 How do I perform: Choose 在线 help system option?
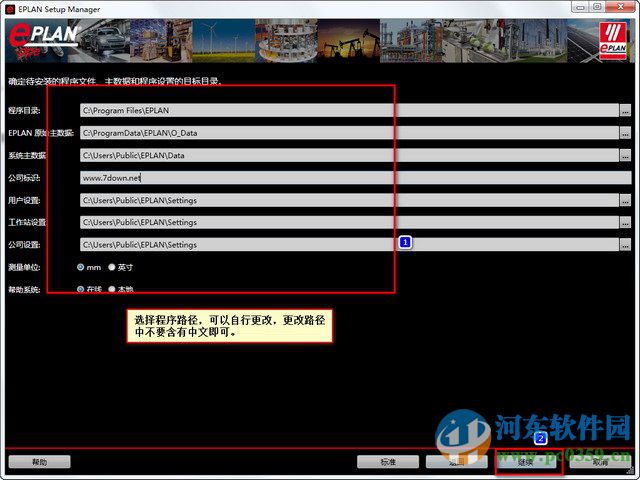pyautogui.click(x=80, y=289)
